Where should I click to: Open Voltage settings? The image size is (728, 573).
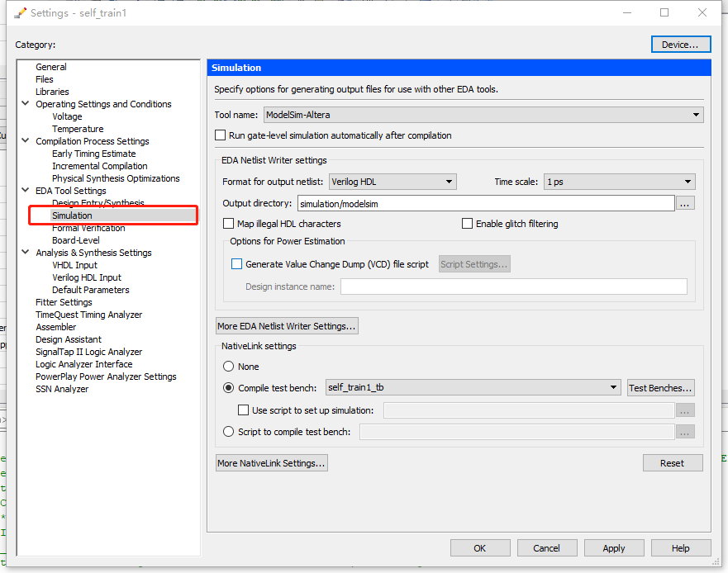67,116
